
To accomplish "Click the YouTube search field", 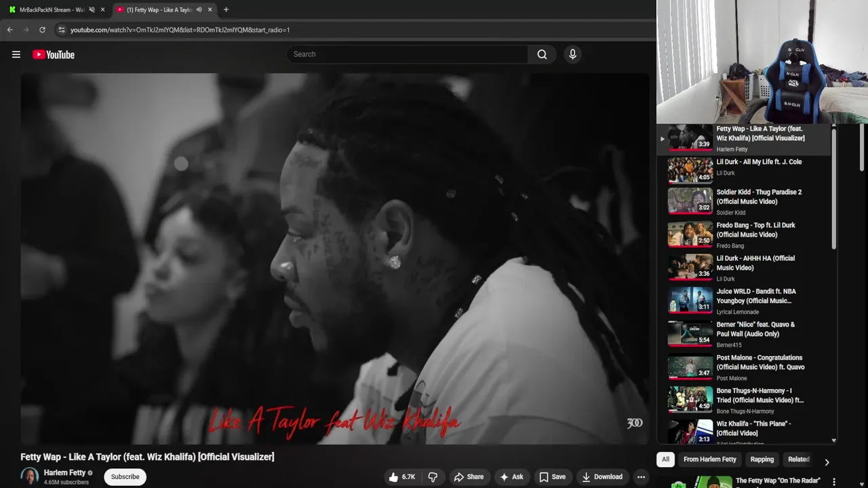I will pyautogui.click(x=407, y=54).
